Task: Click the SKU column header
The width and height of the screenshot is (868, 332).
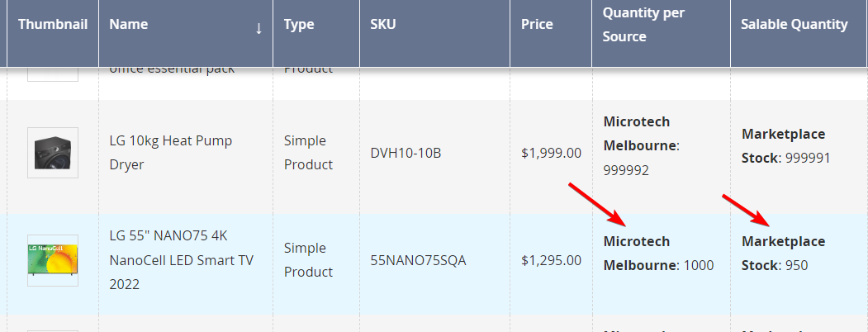Action: (383, 25)
